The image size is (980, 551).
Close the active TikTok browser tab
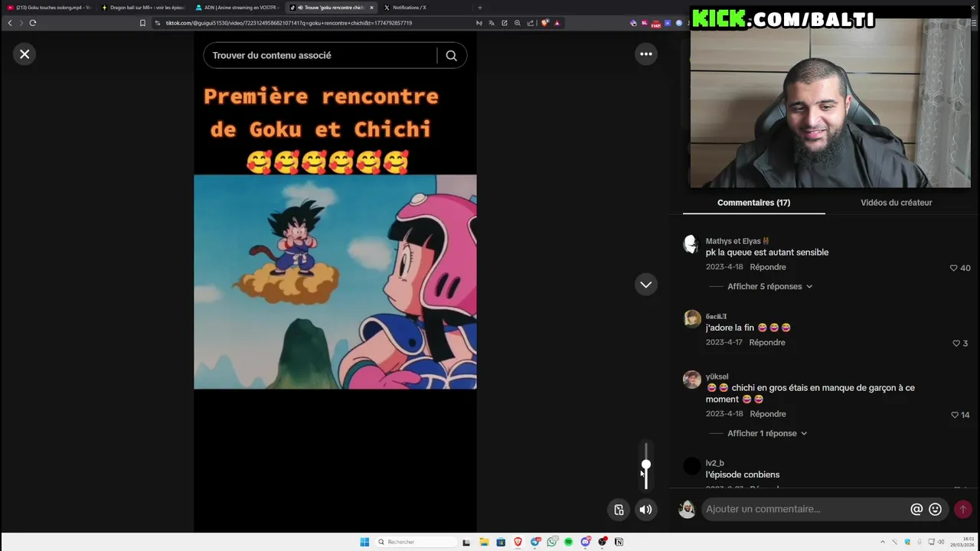pyautogui.click(x=371, y=8)
